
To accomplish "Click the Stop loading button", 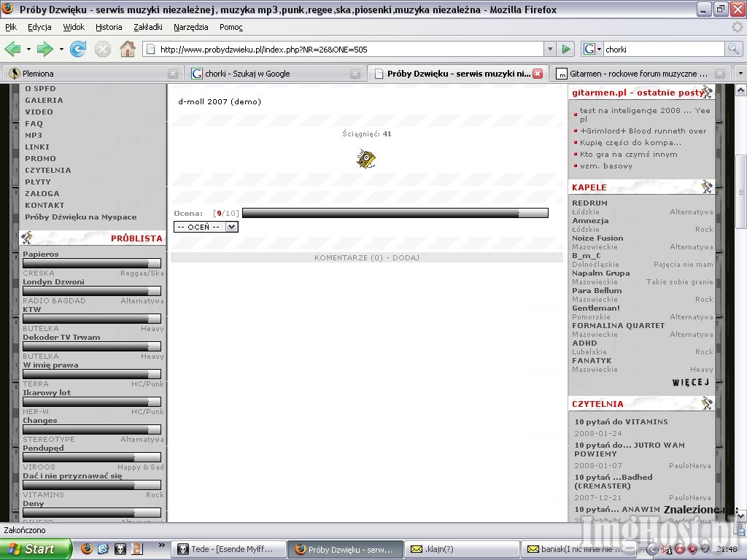I will pos(102,49).
